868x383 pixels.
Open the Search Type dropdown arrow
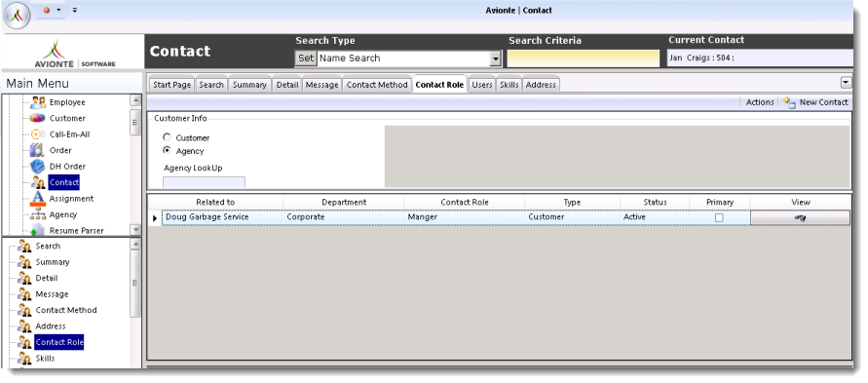[x=496, y=58]
